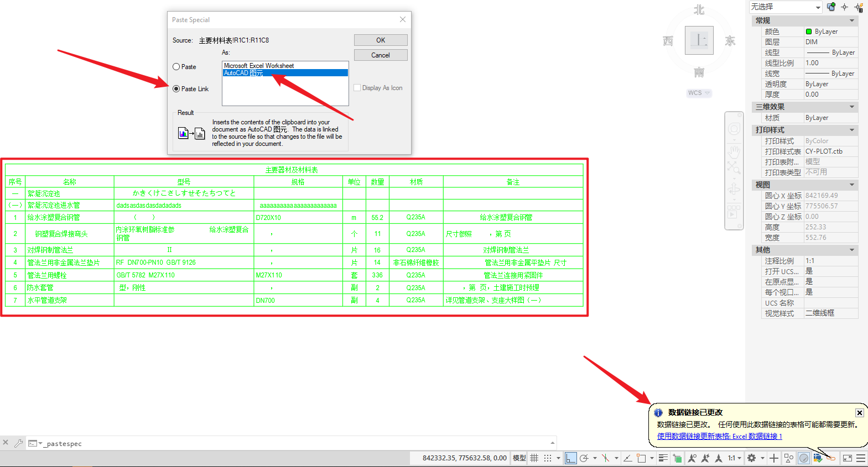Click OK in Paste Special dialog
The width and height of the screenshot is (868, 467).
(381, 40)
